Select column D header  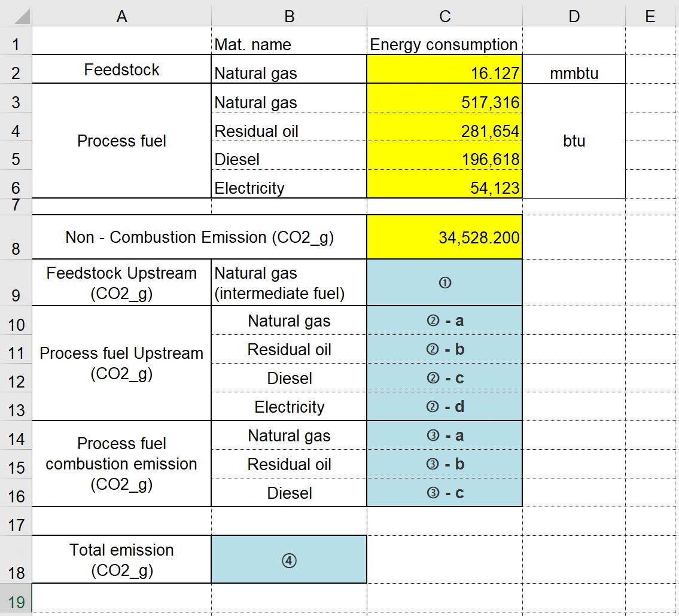click(574, 16)
